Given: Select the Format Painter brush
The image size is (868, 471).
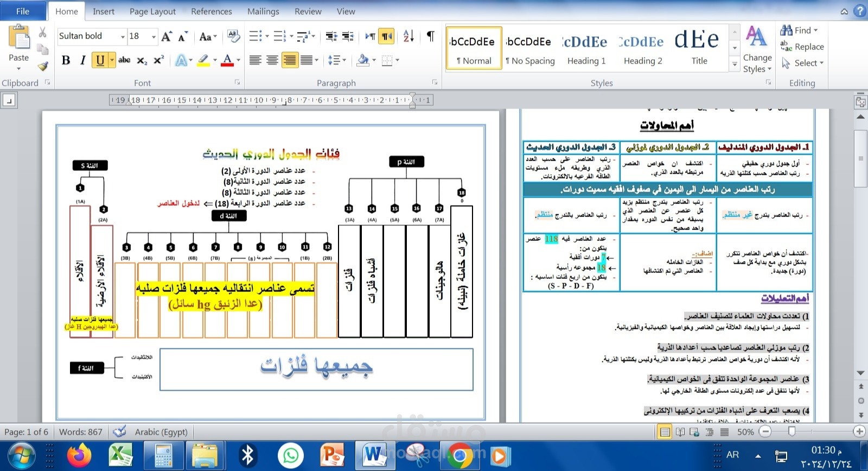Looking at the screenshot, I should click(42, 66).
